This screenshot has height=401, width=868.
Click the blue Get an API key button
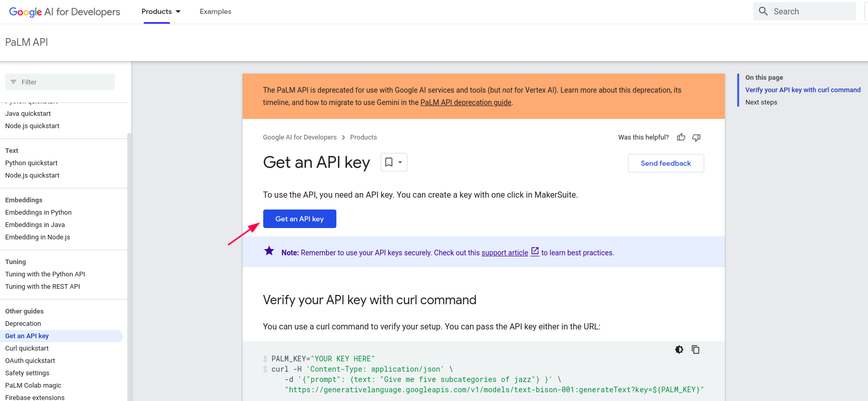tap(300, 219)
